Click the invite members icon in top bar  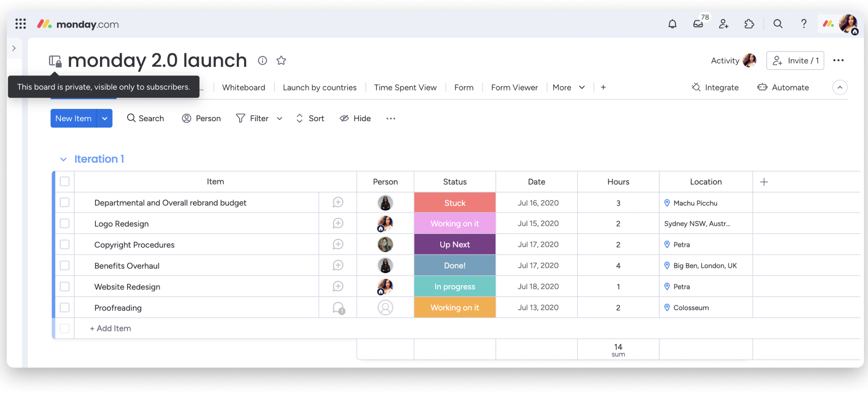tap(724, 24)
